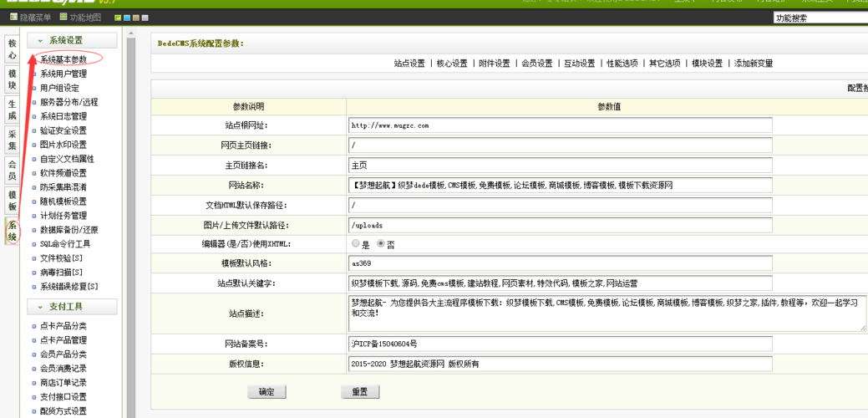Open 防采集串混淆 in the menu
The height and width of the screenshot is (418, 868).
[63, 187]
